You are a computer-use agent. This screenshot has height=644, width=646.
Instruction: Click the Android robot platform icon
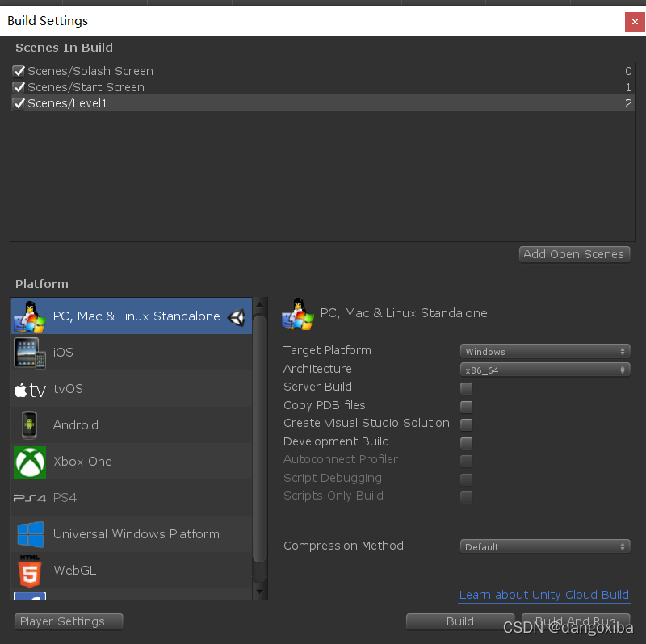29,425
